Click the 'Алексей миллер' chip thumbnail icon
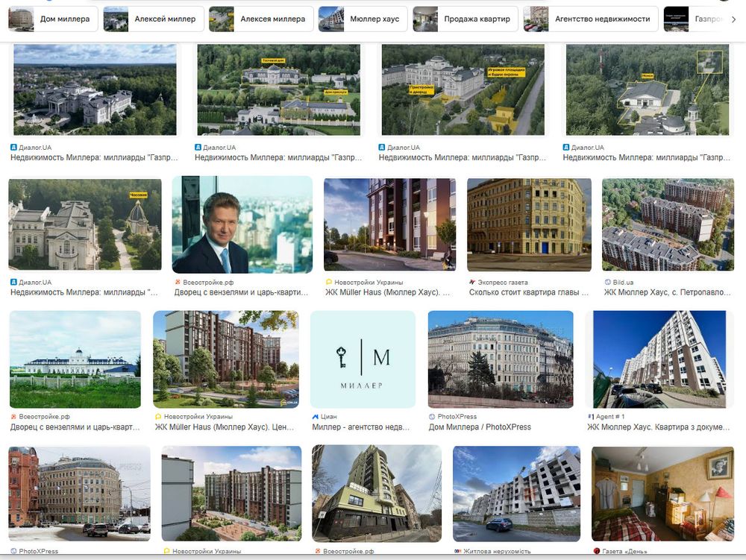This screenshot has width=746, height=560. click(x=116, y=19)
